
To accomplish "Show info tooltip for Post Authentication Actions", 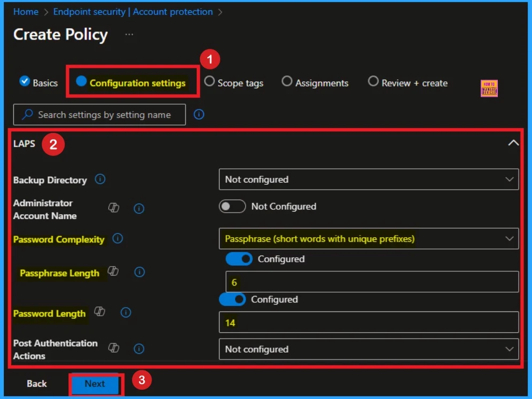I will pos(139,348).
